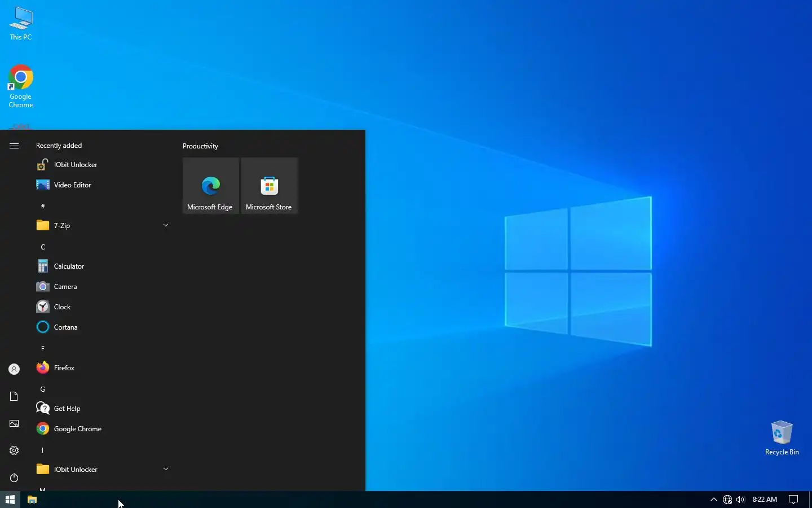Viewport: 812px width, 508px height.
Task: Select Google Chrome desktop shortcut
Action: (21, 87)
